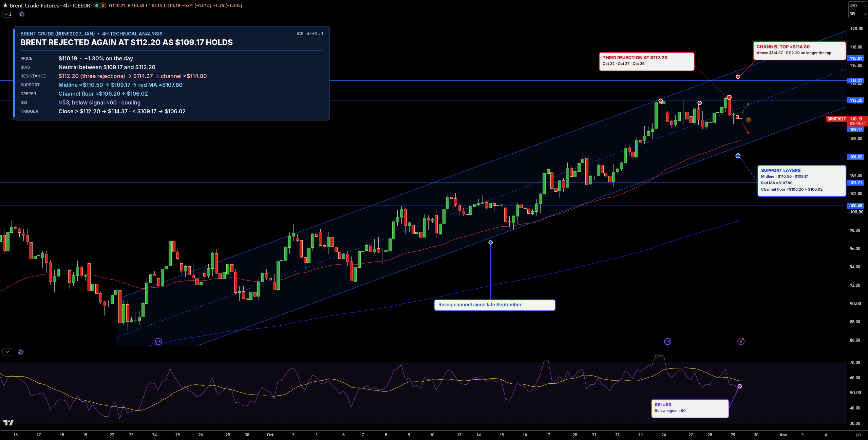Click the Nov label on the time axis
The height and width of the screenshot is (440, 868).
pyautogui.click(x=783, y=435)
